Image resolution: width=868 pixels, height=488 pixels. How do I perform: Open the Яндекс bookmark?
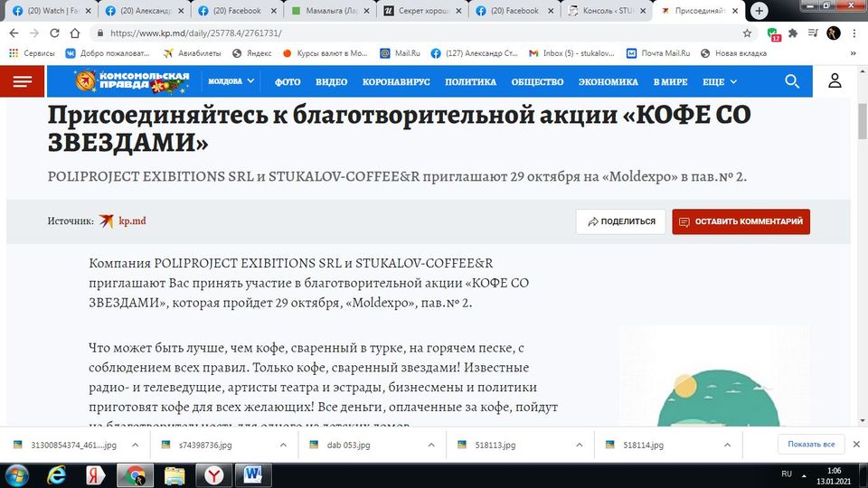coord(252,53)
